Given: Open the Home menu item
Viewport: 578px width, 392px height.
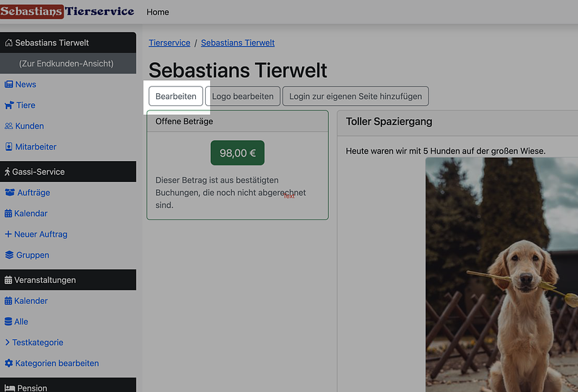Looking at the screenshot, I should [158, 12].
